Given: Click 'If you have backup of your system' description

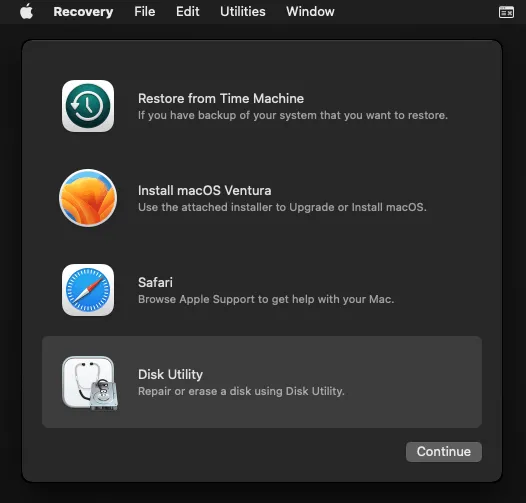Looking at the screenshot, I should click(293, 115).
